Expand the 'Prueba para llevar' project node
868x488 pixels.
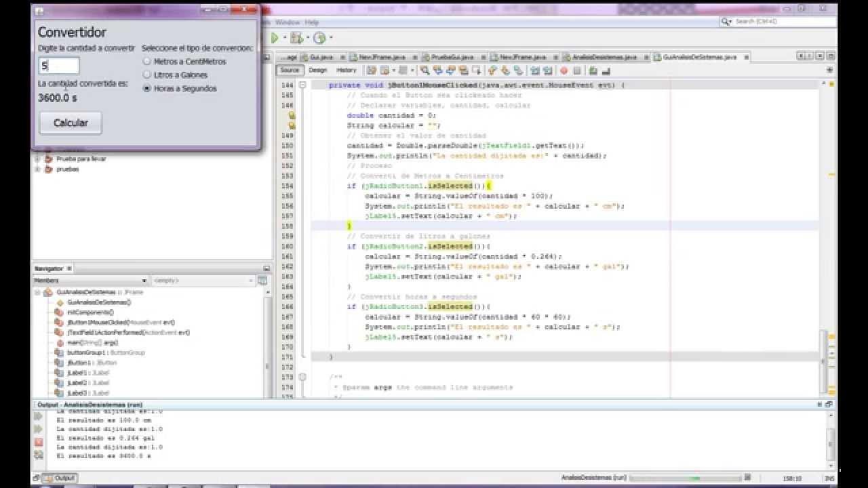(x=38, y=159)
